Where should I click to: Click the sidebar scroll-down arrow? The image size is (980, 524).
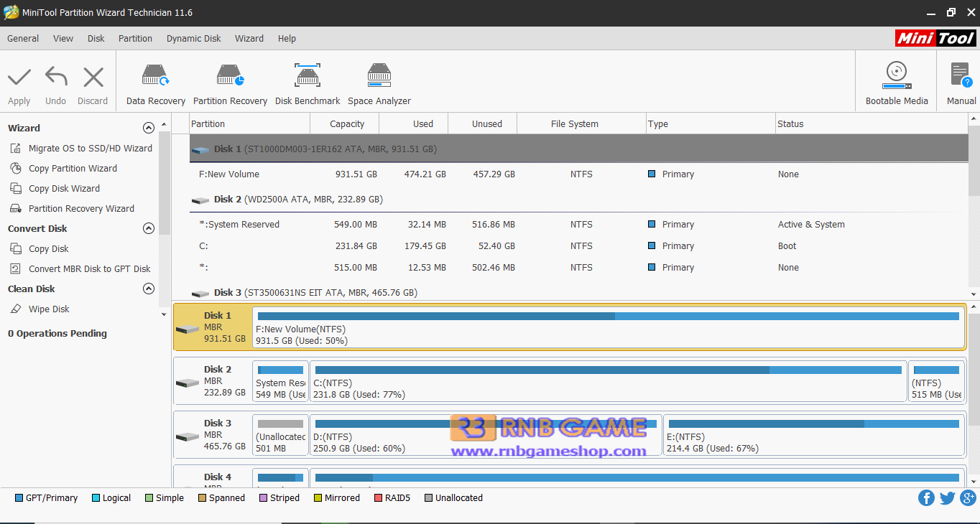[x=165, y=314]
